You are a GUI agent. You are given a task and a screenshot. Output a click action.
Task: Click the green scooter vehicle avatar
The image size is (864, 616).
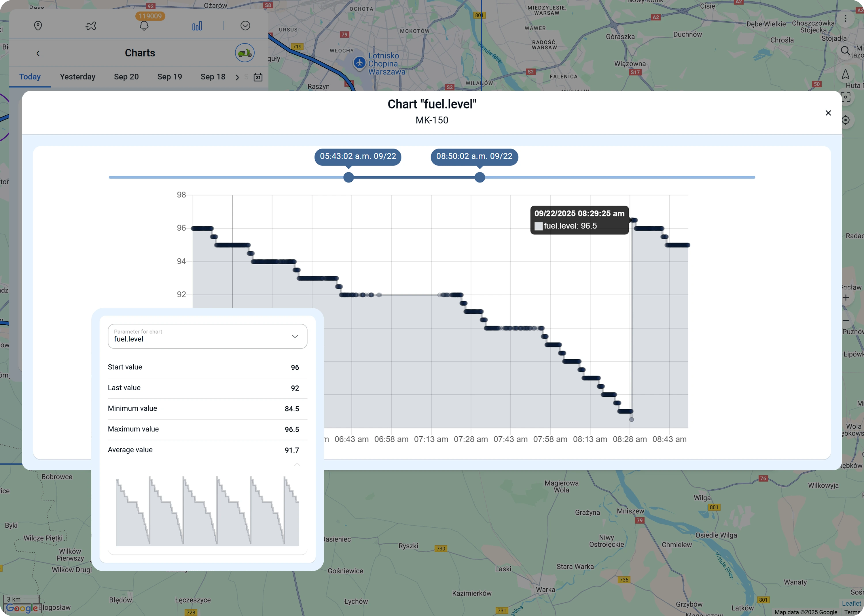[244, 53]
